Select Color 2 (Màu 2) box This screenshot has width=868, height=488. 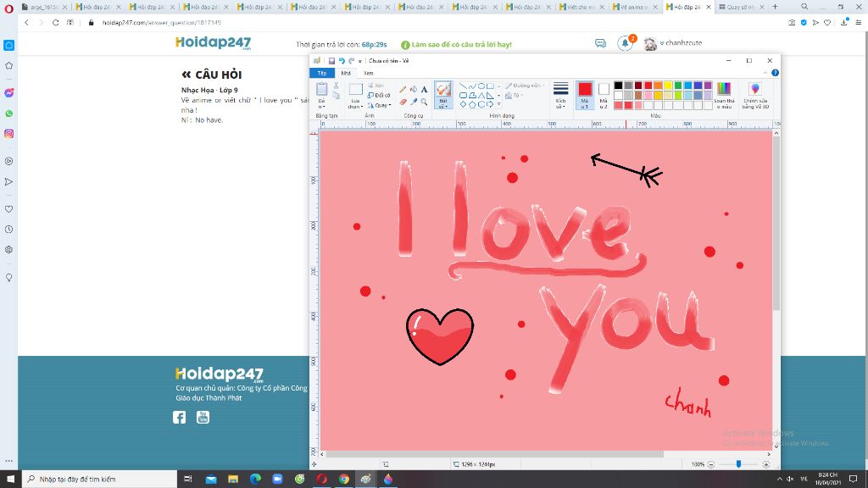[604, 95]
